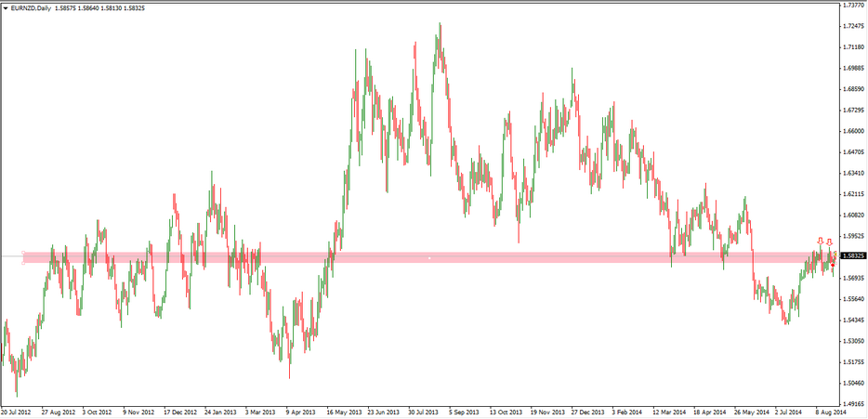Click the current price label 1.58325
This screenshot has width=868, height=419.
853,255
